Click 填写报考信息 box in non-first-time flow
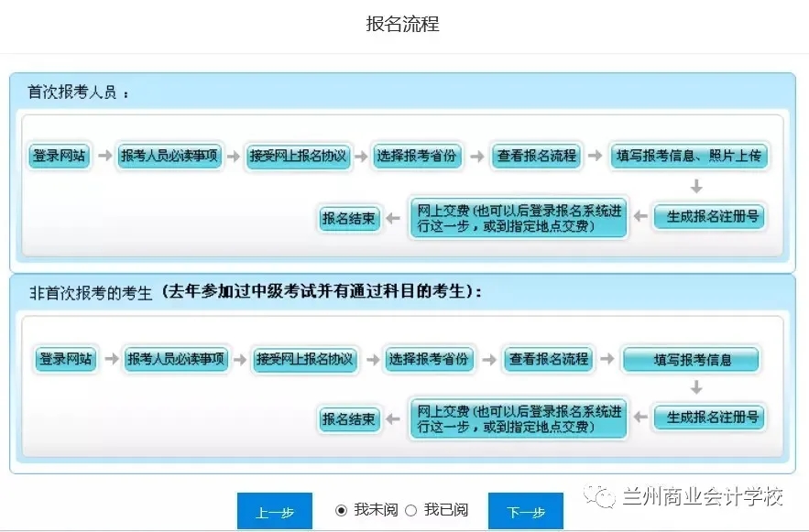Screen dimensions: 809x532 click(x=692, y=359)
